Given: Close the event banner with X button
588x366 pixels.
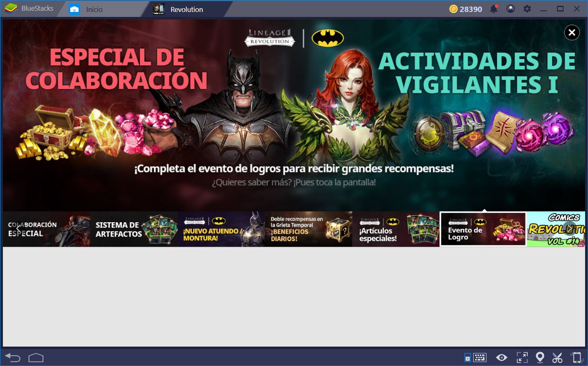Looking at the screenshot, I should 572,32.
